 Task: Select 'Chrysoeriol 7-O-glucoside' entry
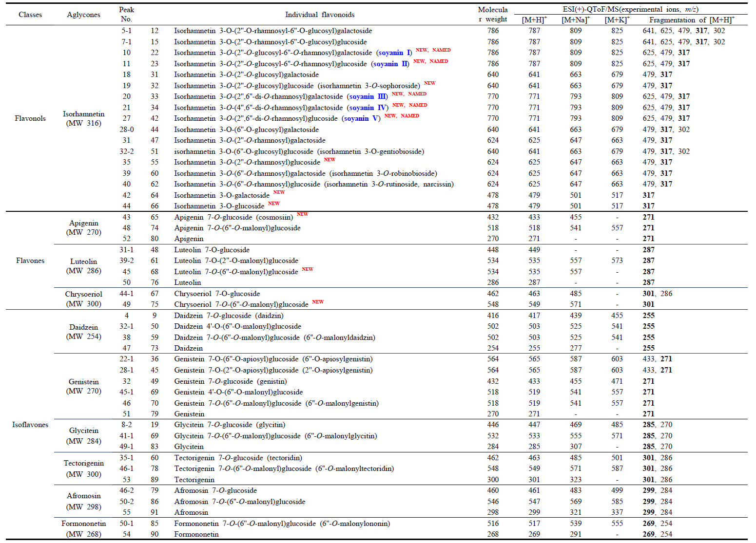(x=217, y=294)
